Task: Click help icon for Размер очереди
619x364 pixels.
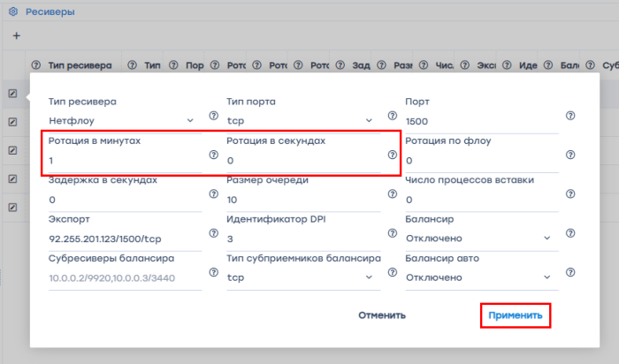Action: [391, 195]
